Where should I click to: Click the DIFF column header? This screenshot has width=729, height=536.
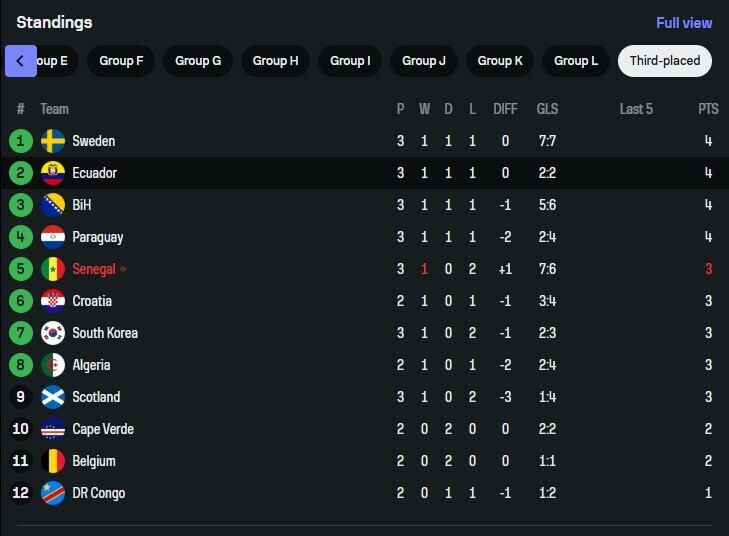point(505,109)
